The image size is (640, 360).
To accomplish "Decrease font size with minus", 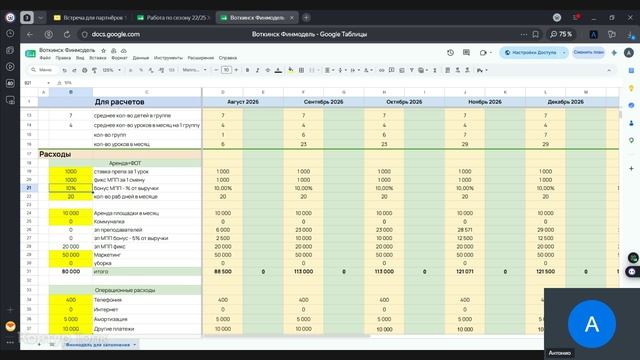I will click(x=216, y=70).
